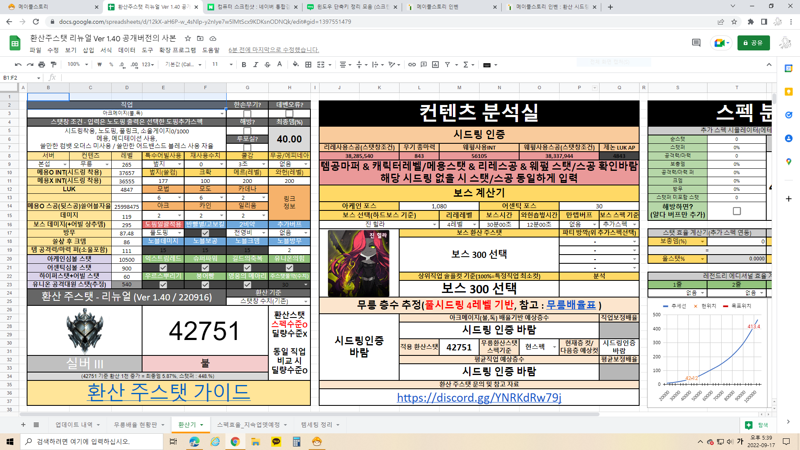The image size is (800, 450).
Task: Redo the last action
Action: tap(30, 65)
